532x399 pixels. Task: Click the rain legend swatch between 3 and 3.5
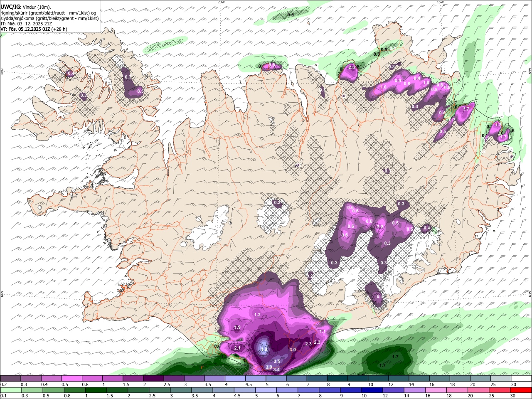180,390
